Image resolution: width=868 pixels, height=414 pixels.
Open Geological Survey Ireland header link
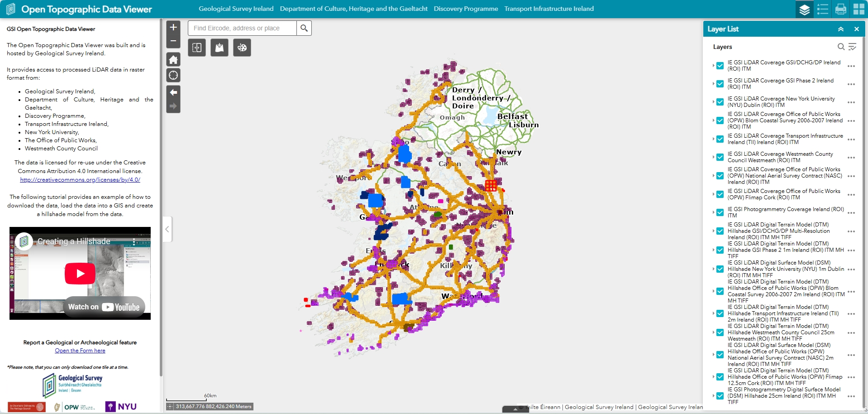[x=236, y=9]
